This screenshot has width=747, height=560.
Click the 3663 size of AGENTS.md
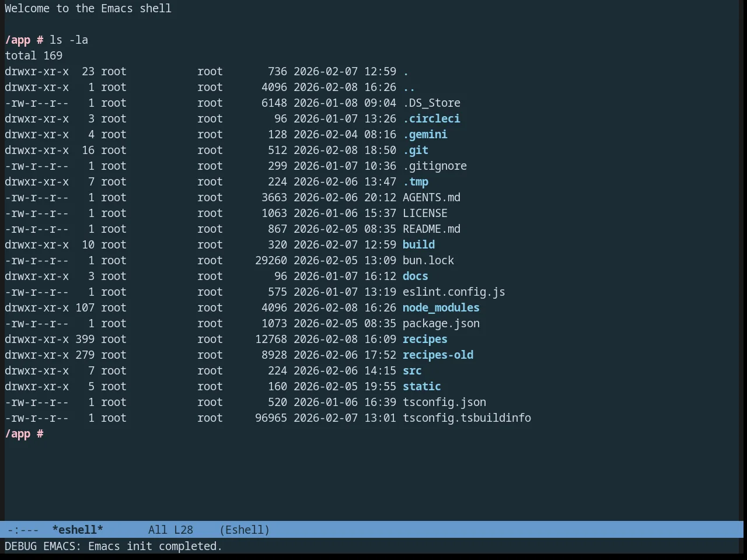click(x=274, y=197)
